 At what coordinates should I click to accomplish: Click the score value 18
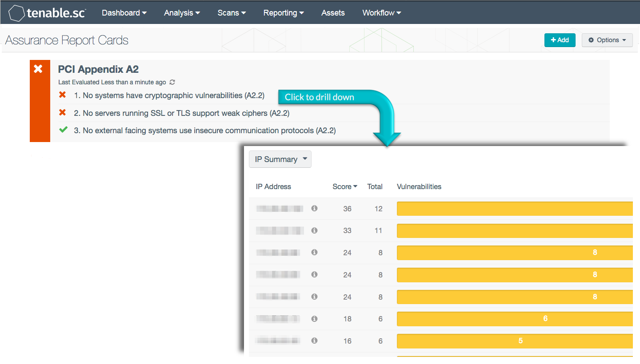(347, 319)
